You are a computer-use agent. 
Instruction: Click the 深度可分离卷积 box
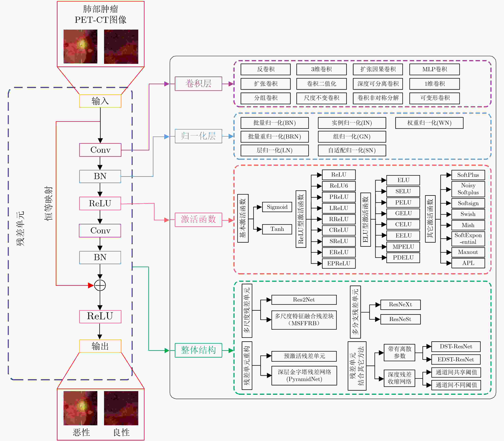[x=378, y=84]
